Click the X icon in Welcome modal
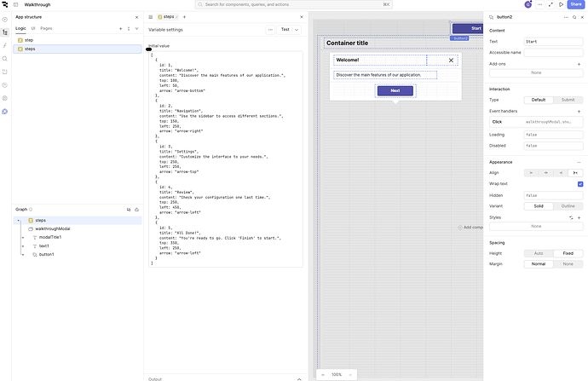This screenshot has width=588, height=381. pos(451,61)
